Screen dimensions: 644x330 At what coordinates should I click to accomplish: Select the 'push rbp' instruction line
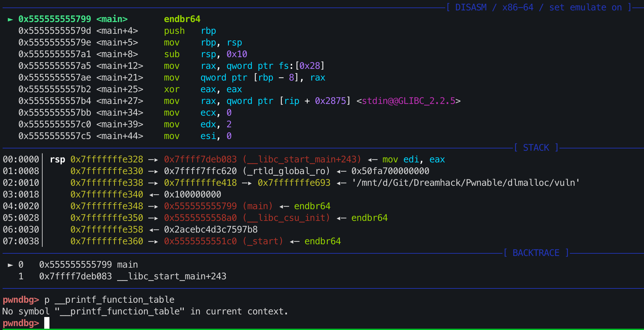coord(190,31)
